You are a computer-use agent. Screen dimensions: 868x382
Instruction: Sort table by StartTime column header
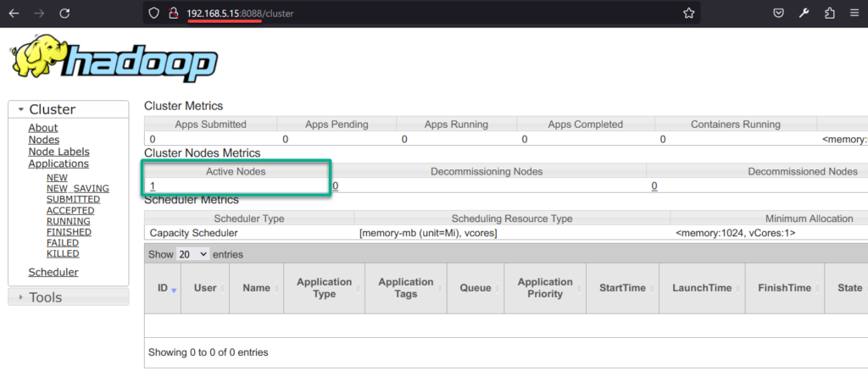pyautogui.click(x=623, y=288)
